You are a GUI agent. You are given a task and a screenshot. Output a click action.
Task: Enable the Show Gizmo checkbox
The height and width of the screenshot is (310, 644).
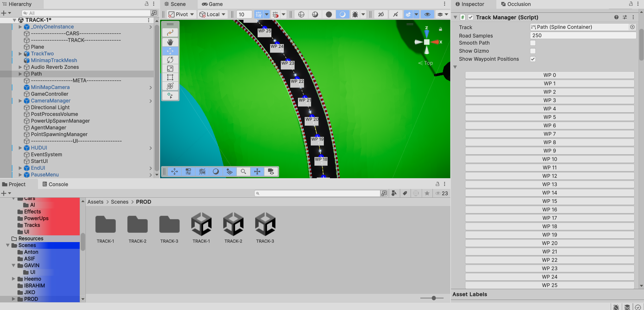coord(533,51)
